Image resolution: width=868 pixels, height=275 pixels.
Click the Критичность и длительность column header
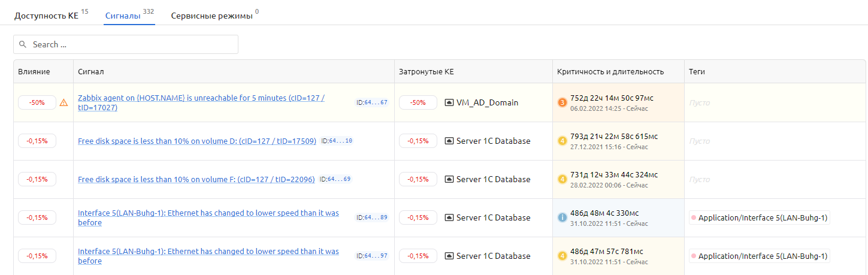610,71
